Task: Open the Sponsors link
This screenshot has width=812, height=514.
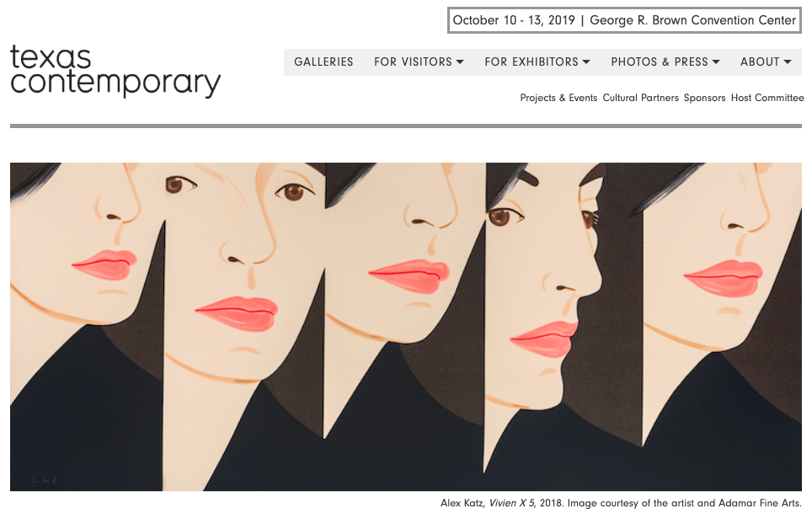Action: (704, 98)
